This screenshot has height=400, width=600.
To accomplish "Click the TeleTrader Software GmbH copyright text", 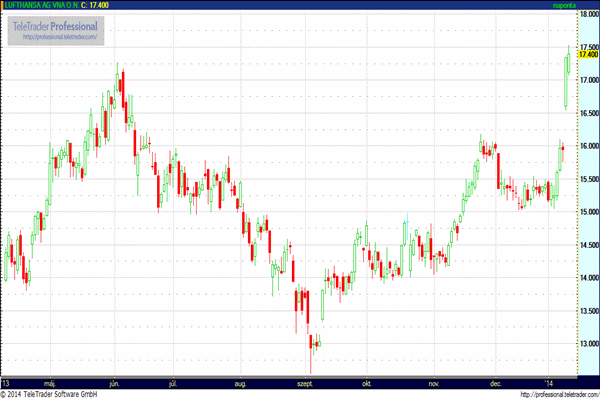I will 49,395.
